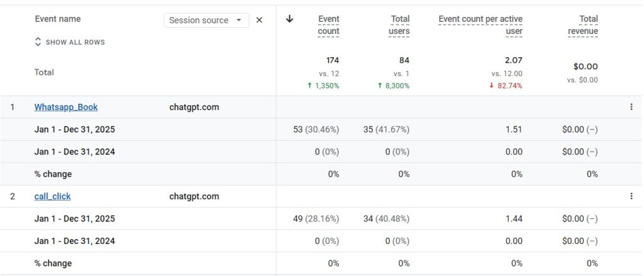644x276 pixels.
Task: Open the Session source dropdown
Action: (x=206, y=20)
